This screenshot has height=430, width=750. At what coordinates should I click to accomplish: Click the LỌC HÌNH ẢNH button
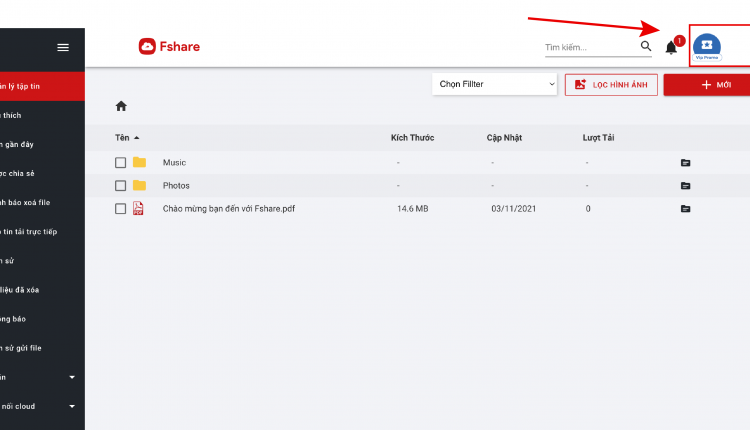[x=611, y=85]
